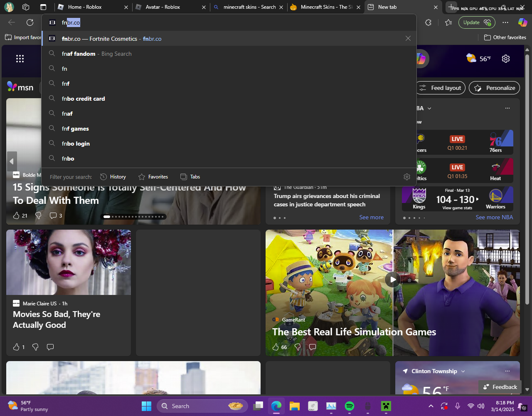
Task: Switch to the Avatar - Roblox tab
Action: [x=170, y=7]
